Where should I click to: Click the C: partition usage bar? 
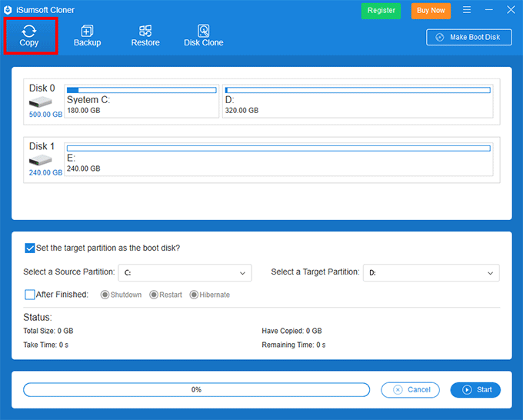142,90
